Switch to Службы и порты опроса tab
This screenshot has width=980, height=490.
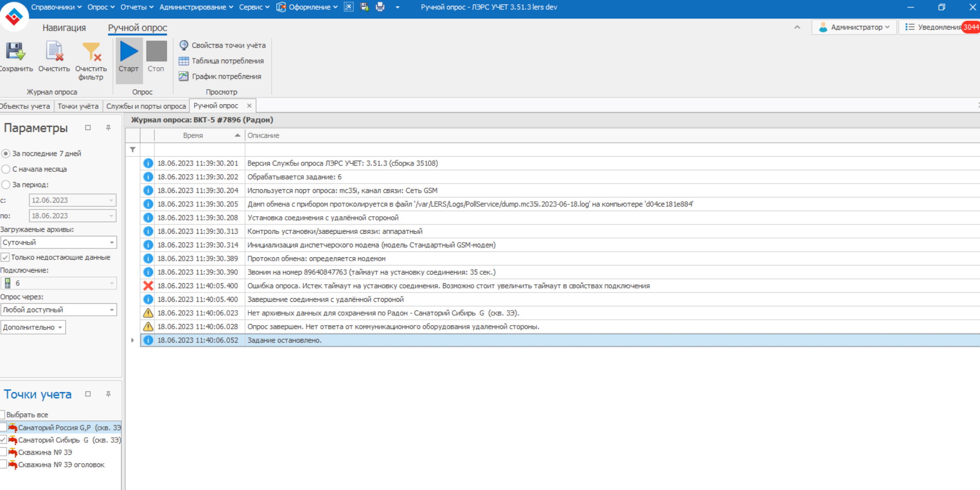pos(146,106)
